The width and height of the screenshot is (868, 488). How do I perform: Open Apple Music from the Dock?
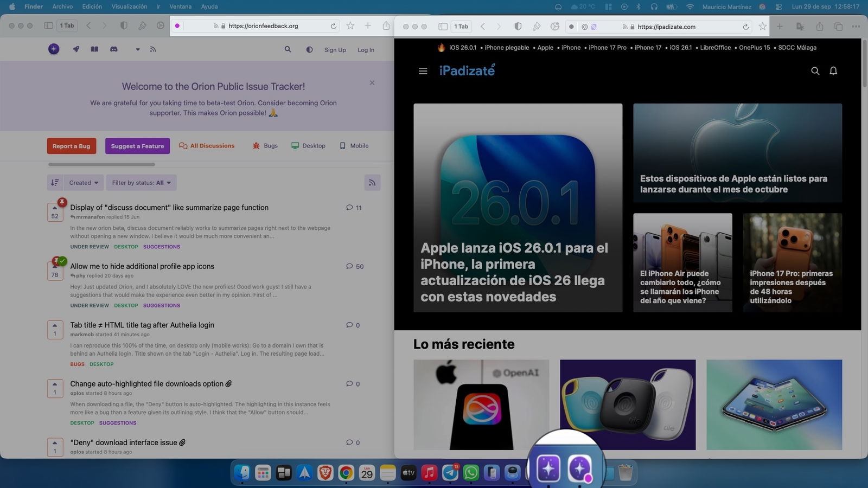429,473
